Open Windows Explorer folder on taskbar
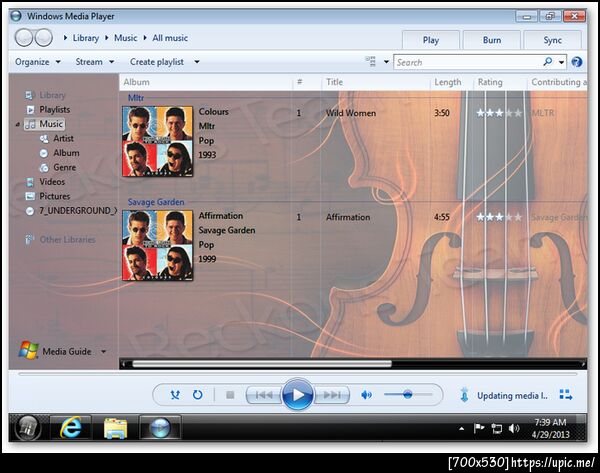The height and width of the screenshot is (473, 600). coord(115,427)
